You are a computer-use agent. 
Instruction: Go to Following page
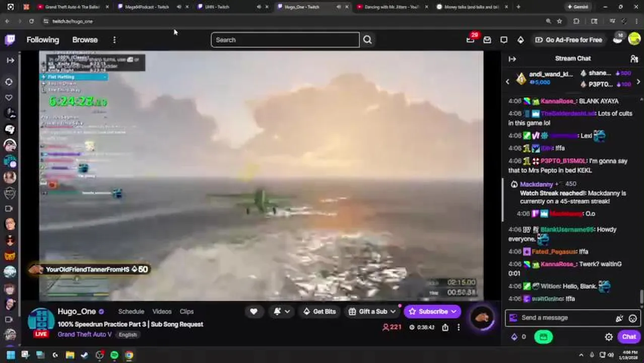coord(43,40)
